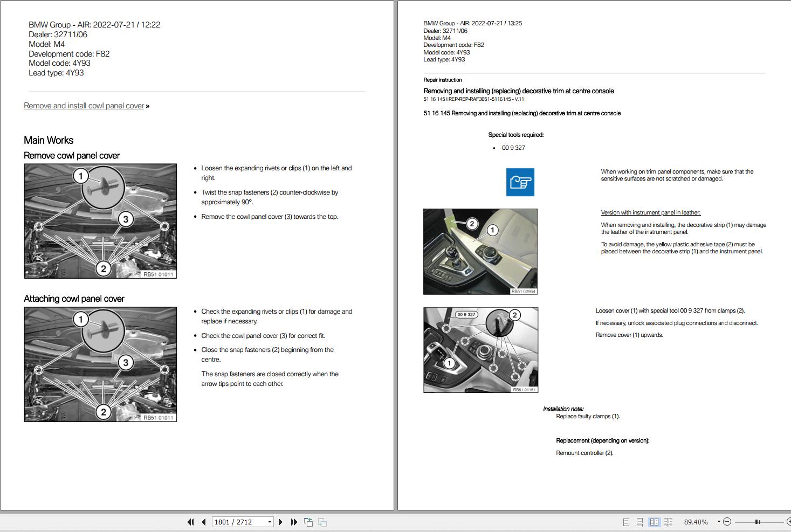Click 'Check the cowl panel cover (3) for correct fit.'

point(263,335)
